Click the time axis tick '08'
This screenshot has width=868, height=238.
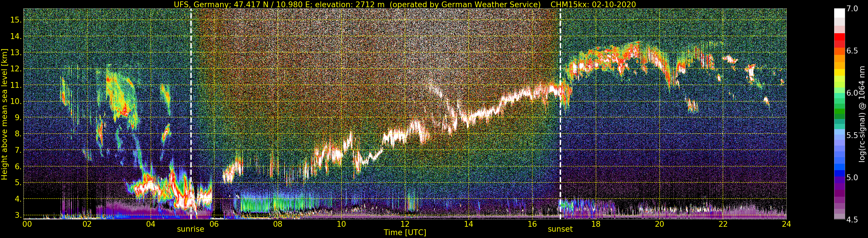(278, 224)
